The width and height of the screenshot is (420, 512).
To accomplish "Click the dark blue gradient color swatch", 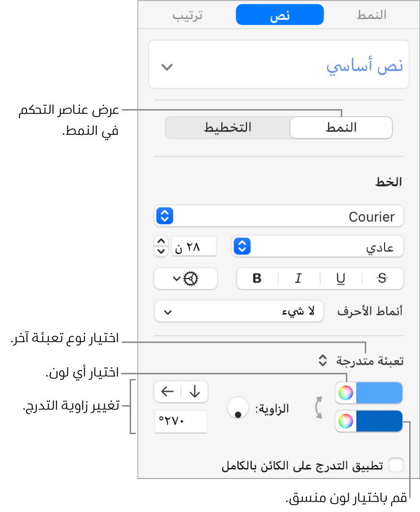I will point(379,421).
